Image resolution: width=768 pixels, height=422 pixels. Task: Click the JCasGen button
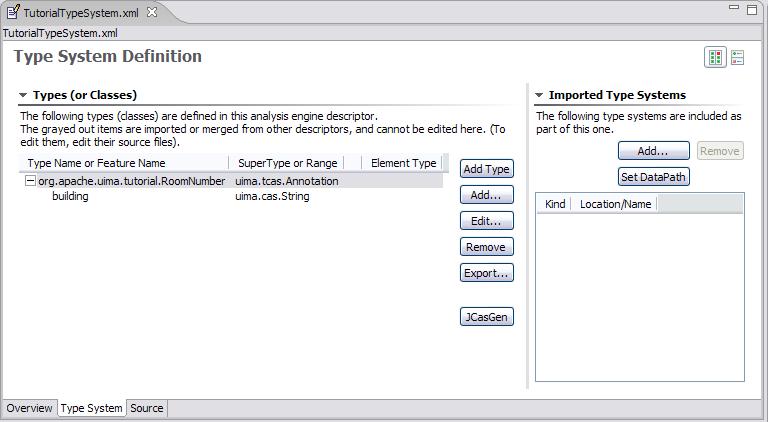pos(487,317)
